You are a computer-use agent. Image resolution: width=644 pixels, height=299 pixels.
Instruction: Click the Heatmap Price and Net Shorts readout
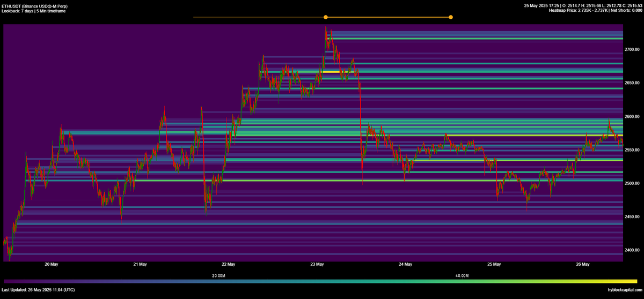click(x=595, y=11)
